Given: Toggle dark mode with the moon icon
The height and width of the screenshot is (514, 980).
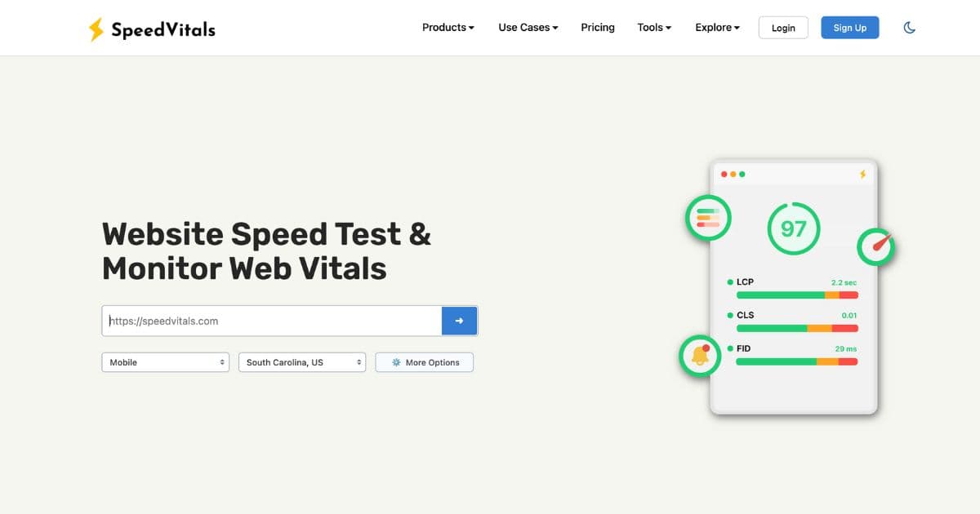Looking at the screenshot, I should pos(910,28).
